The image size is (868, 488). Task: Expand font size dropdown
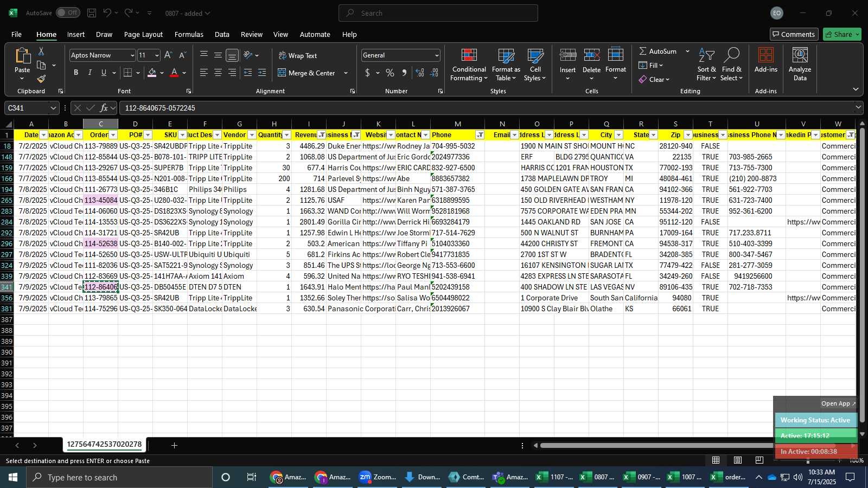(x=157, y=55)
